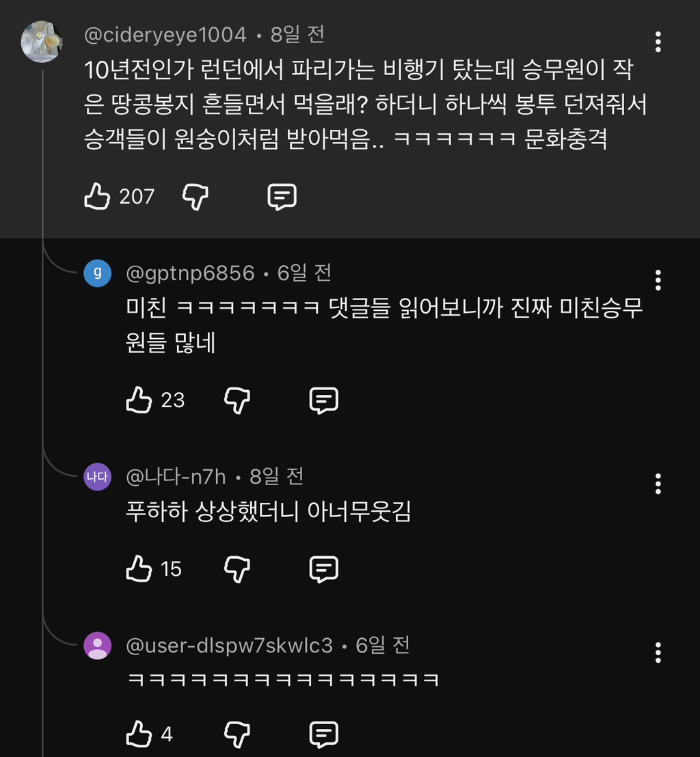Reply to the @gptnp6856 comment
Viewport: 700px width, 757px height.
324,400
